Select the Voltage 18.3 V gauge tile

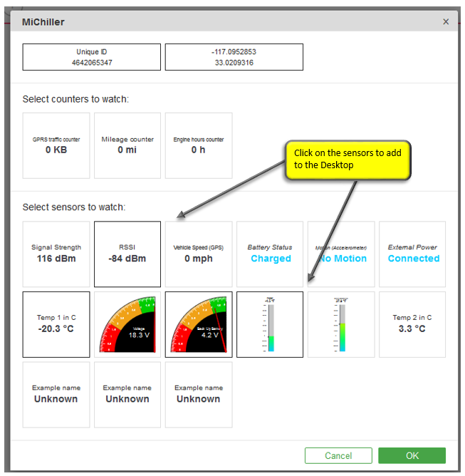(127, 324)
